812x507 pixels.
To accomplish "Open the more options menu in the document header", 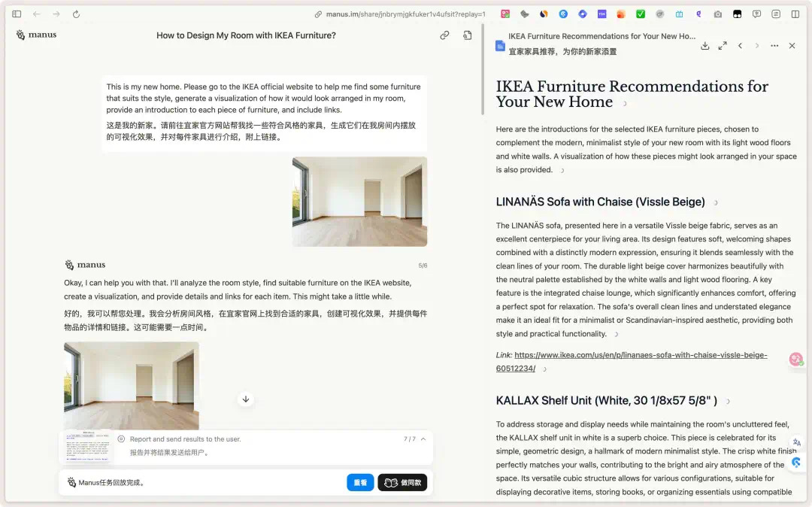I will (x=774, y=46).
